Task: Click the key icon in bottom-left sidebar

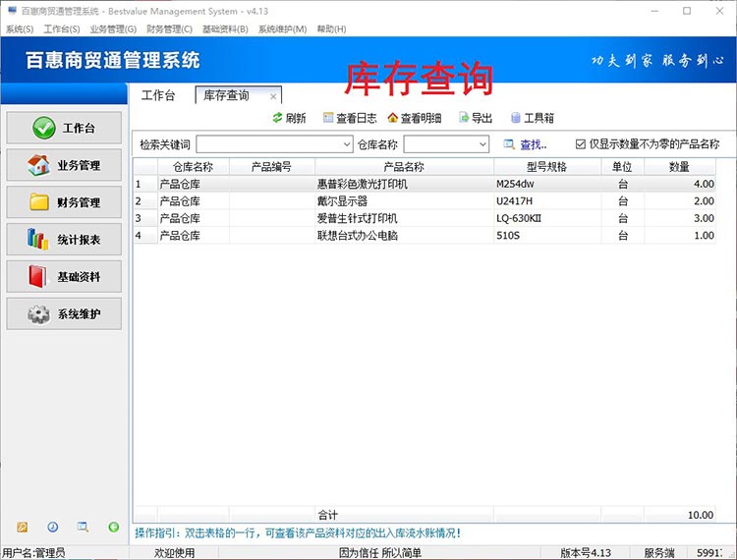Action: click(23, 528)
